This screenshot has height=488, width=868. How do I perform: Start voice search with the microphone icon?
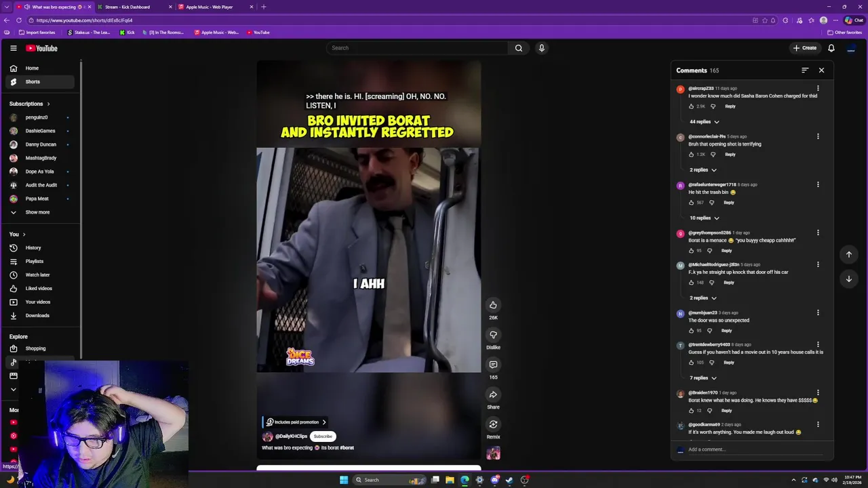(x=542, y=48)
